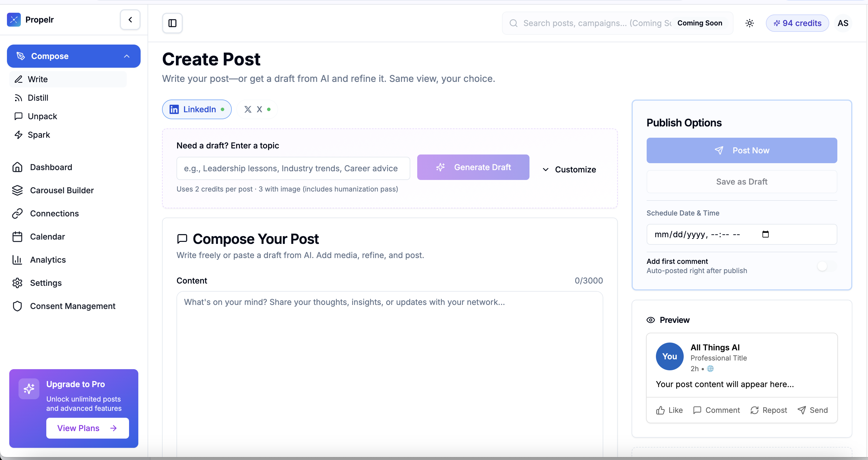Open Spark under Compose
868x460 pixels.
39,135
